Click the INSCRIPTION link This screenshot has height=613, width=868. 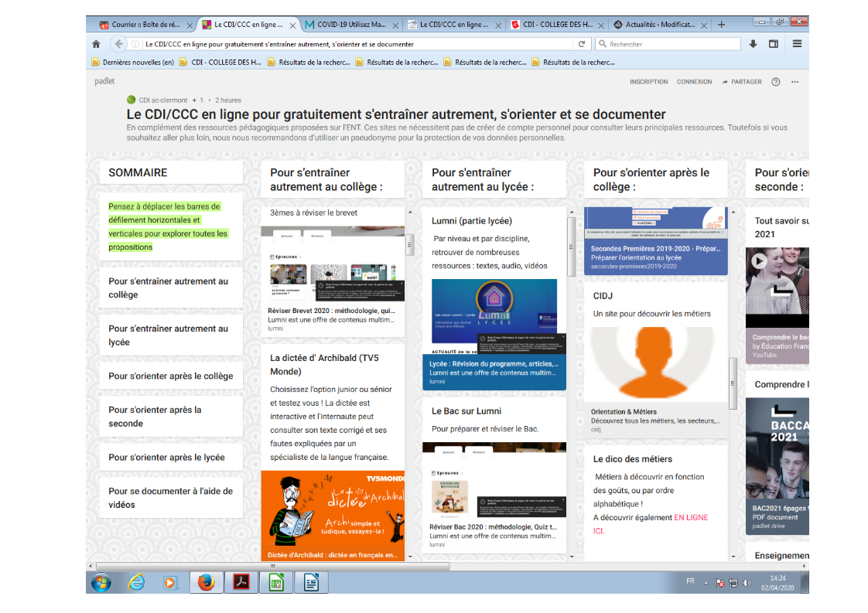click(648, 82)
